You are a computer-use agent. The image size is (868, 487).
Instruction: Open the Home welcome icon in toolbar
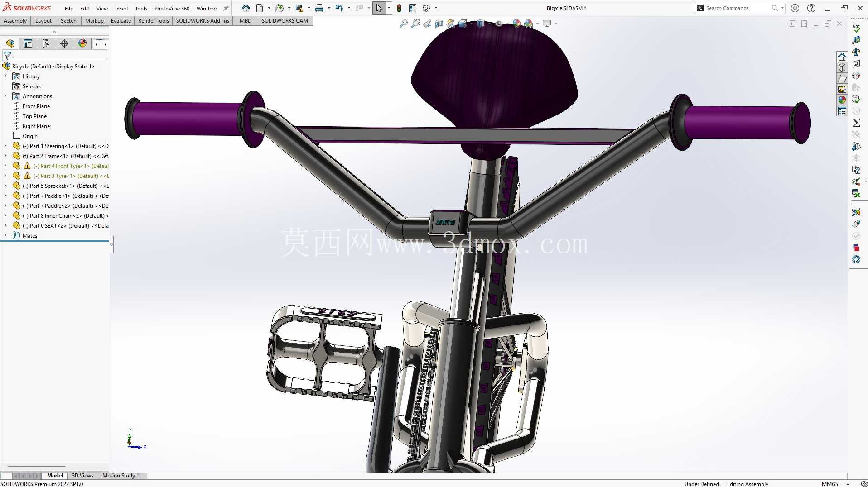(246, 8)
